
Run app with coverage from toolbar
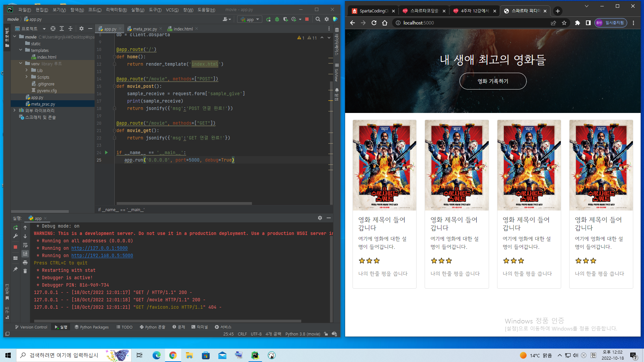click(x=285, y=19)
